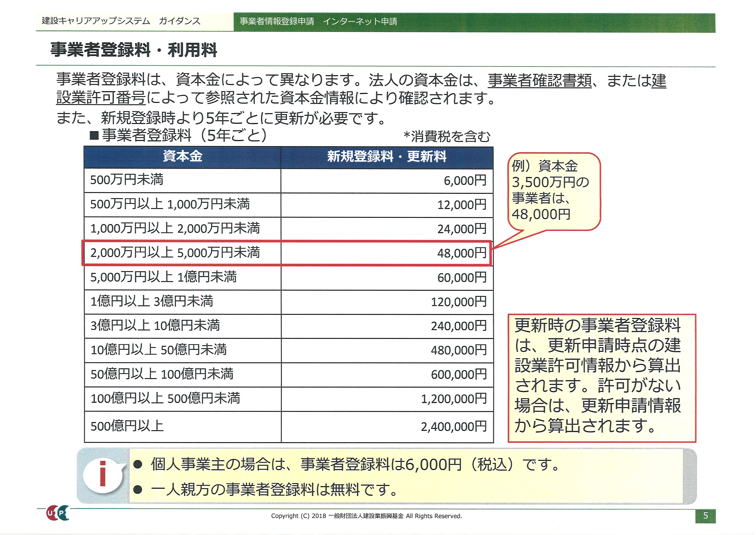
Task: Click the red-bordered 更新時の事業者登録料 note box
Action: pos(602,378)
